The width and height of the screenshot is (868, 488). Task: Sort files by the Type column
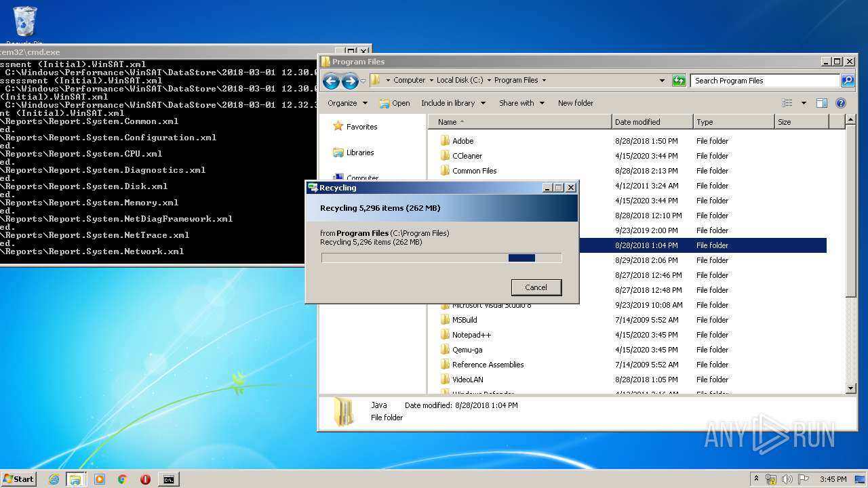(734, 122)
